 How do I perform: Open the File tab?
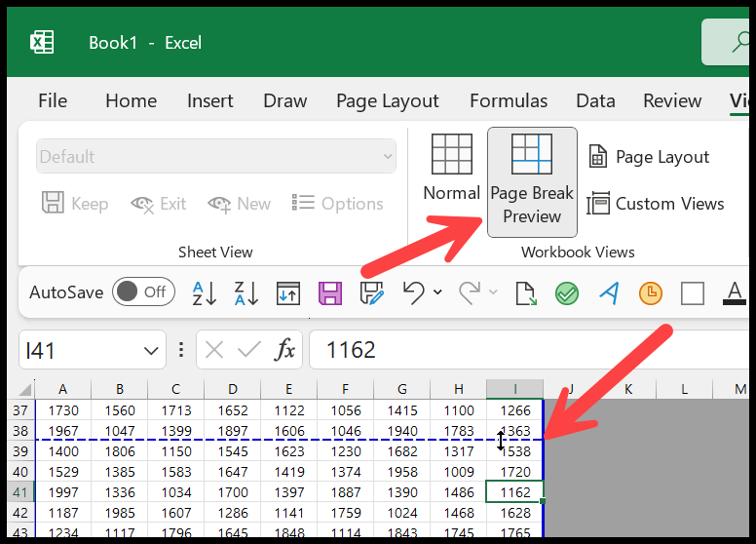click(x=53, y=100)
